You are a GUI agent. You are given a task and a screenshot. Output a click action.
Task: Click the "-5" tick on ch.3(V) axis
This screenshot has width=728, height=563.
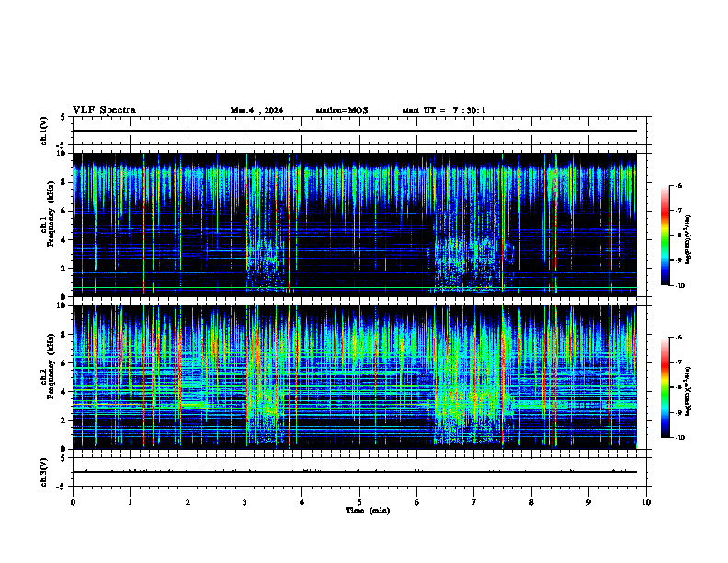(x=62, y=487)
